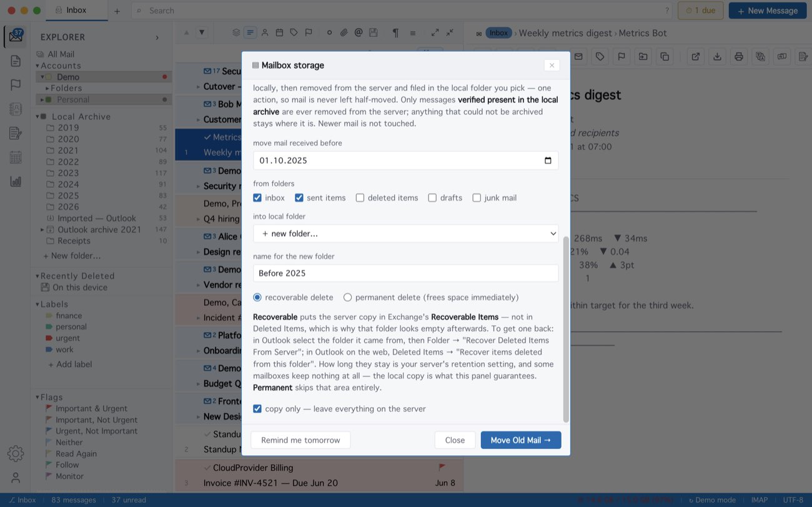The image size is (812, 507).
Task: Select the recoverable delete radio option
Action: [257, 297]
